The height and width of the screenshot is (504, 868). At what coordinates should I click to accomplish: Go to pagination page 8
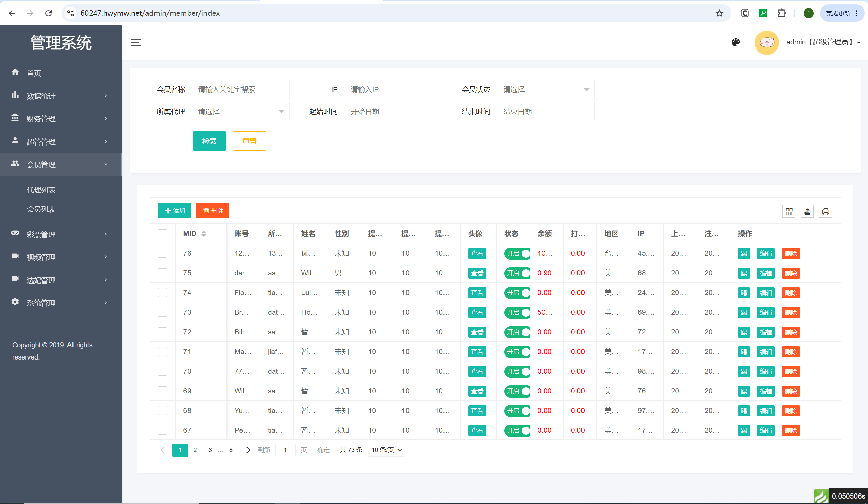click(231, 450)
